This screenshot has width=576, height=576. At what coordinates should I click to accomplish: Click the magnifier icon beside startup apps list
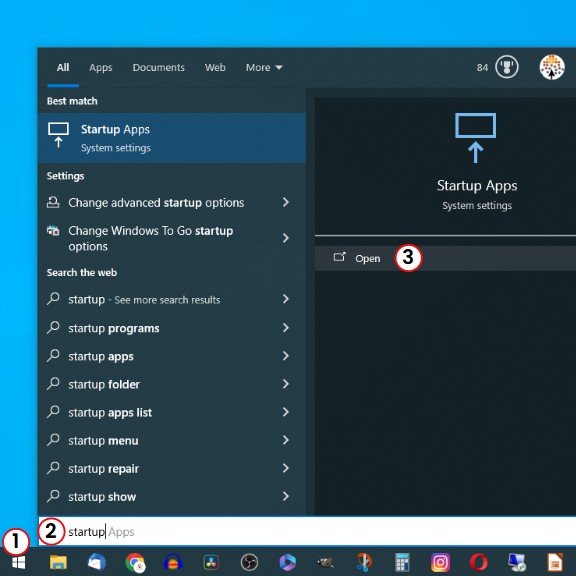click(53, 412)
